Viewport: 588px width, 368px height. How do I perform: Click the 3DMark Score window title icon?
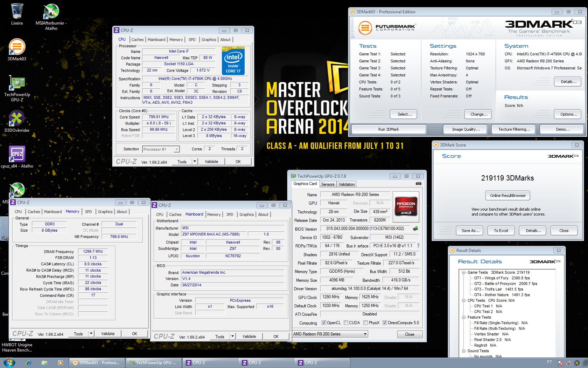point(436,145)
